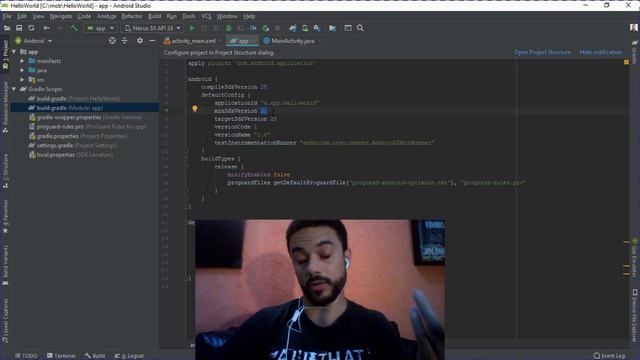This screenshot has width=640, height=360.
Task: Open Terminal tool window button
Action: click(x=61, y=356)
